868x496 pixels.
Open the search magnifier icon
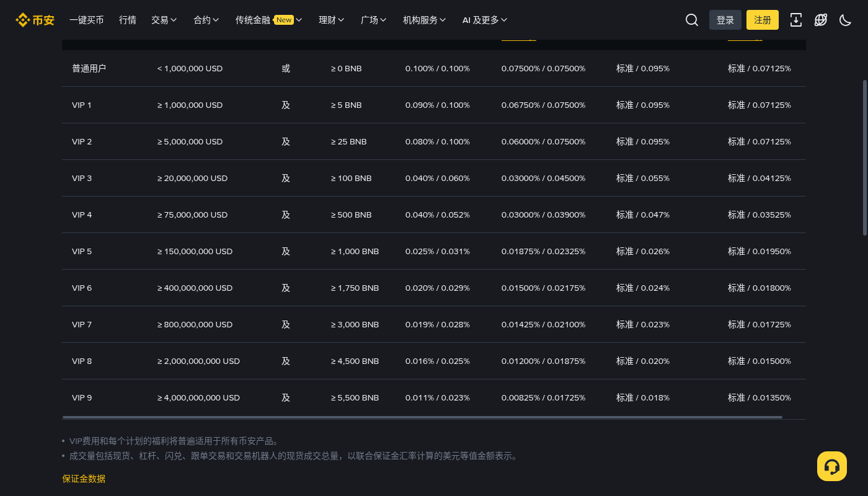692,20
